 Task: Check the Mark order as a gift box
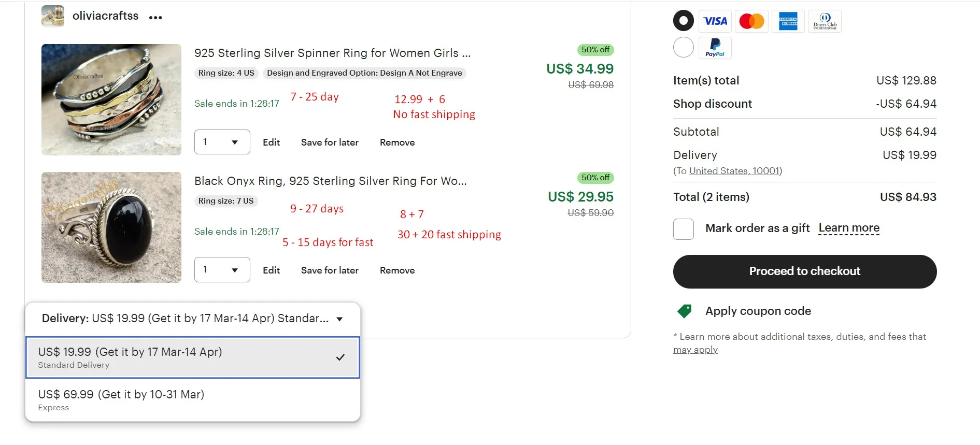pyautogui.click(x=684, y=229)
